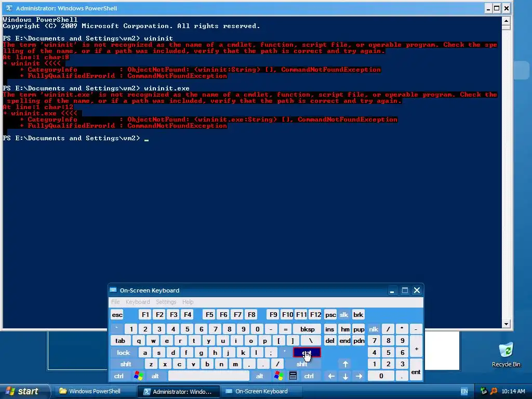532x399 pixels.
Task: Minimize the On-Screen Keyboard window
Action: (x=392, y=290)
